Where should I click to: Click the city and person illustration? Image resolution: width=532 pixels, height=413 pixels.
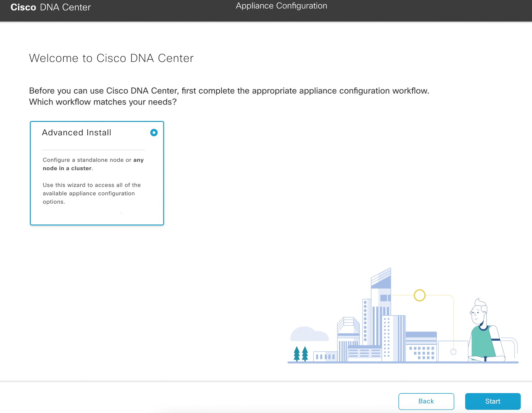(403, 315)
